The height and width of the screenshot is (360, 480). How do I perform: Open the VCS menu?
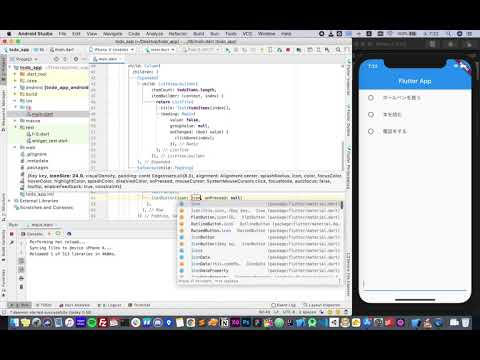(x=247, y=34)
